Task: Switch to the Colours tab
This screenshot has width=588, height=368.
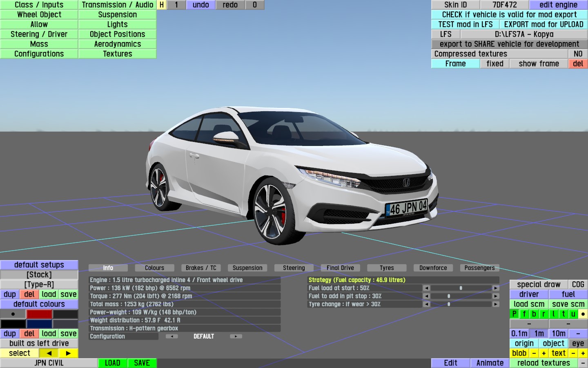Action: point(154,268)
